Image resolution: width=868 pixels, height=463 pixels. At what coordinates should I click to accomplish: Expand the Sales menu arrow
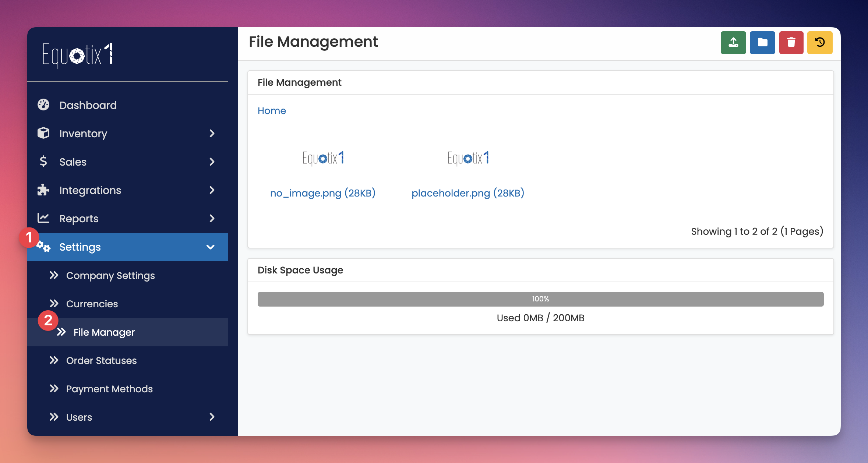212,162
